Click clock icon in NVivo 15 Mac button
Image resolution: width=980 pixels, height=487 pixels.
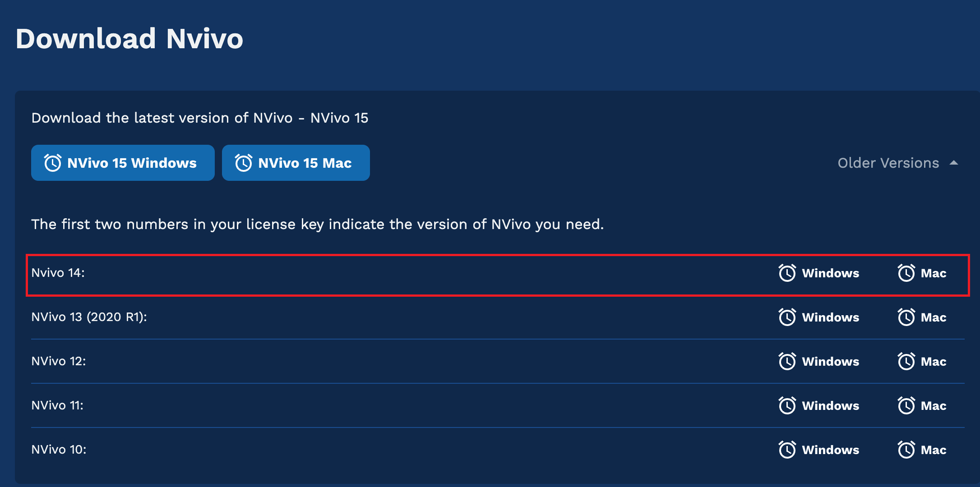point(244,163)
